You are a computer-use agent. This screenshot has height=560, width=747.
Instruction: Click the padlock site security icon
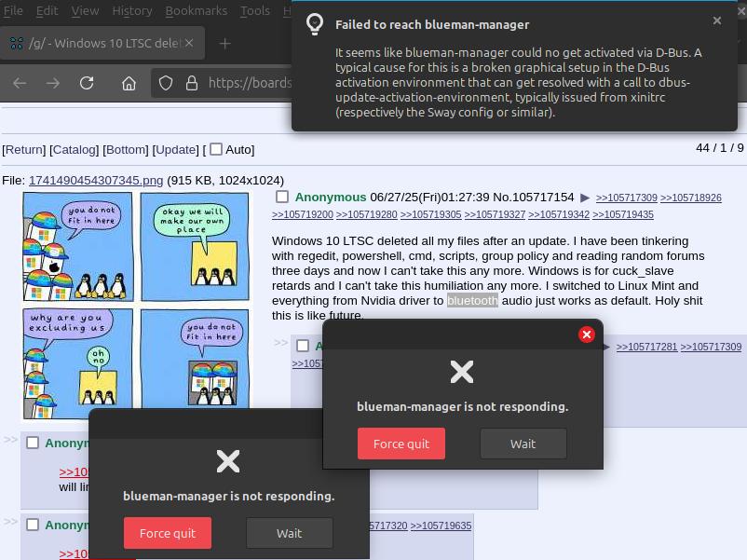pos(192,84)
